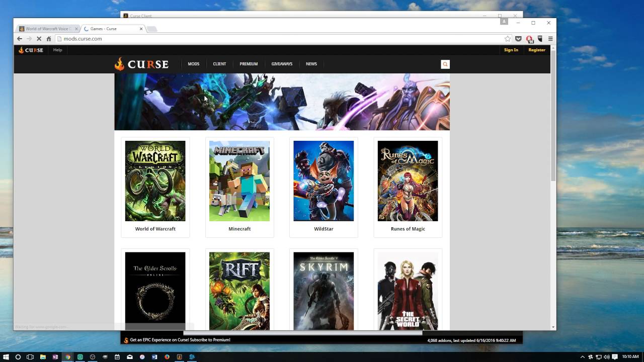Open the Minecraft cover image
Viewport: 644px width, 362px height.
tap(239, 181)
